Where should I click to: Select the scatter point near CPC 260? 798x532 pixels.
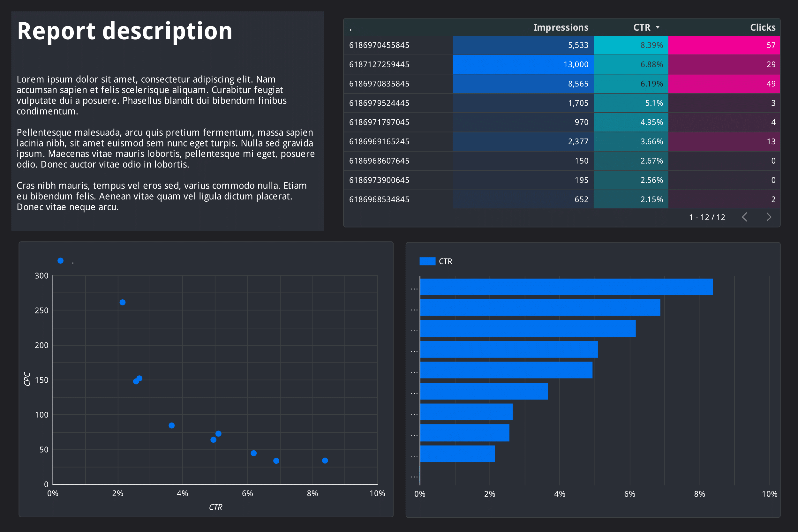(x=123, y=302)
